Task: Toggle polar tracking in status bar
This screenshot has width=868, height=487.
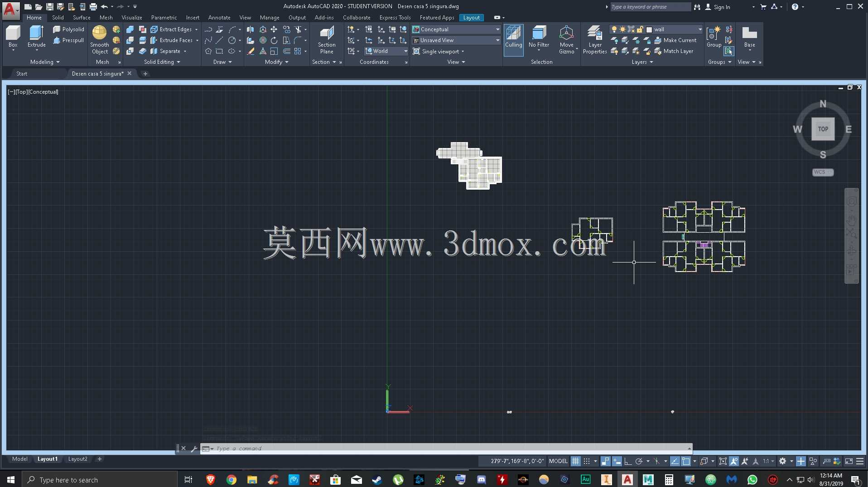Action: (x=639, y=461)
